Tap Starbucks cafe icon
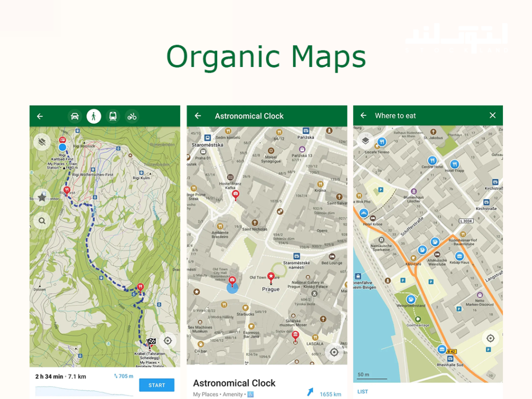Screen dimensions: 532x399 [x=245, y=308]
